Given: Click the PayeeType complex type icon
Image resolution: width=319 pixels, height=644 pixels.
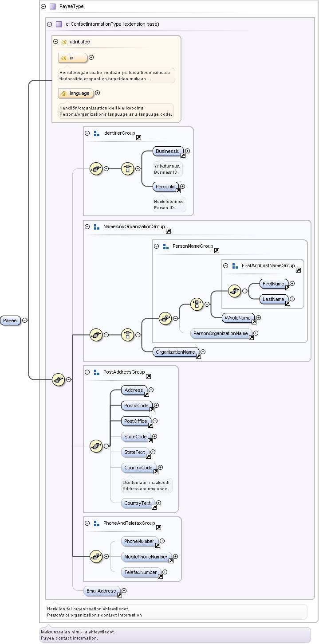Looking at the screenshot, I should [x=52, y=7].
